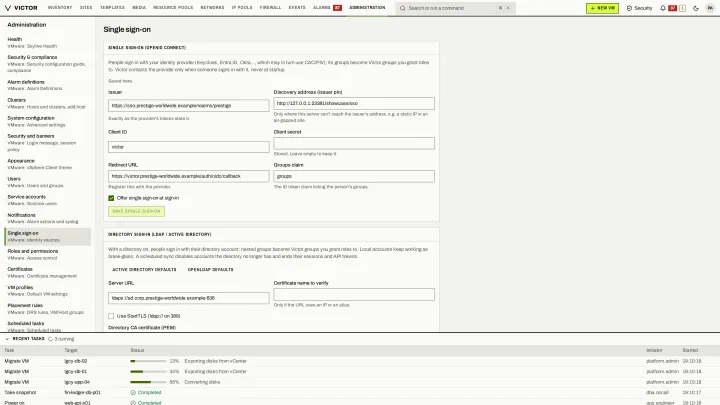This screenshot has width=720, height=405.
Task: Open the Inventory menu
Action: [x=60, y=8]
